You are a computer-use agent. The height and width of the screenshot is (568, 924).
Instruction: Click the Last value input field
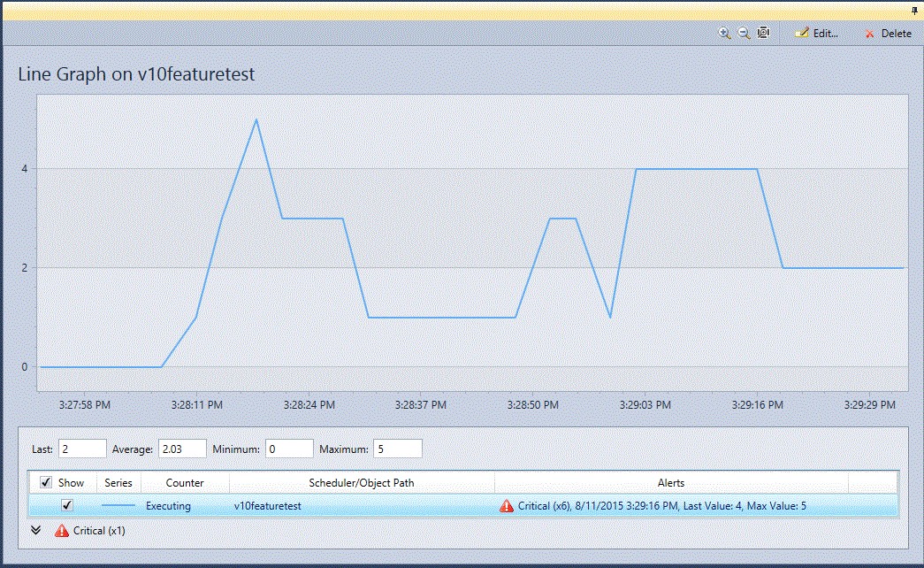(x=81, y=449)
